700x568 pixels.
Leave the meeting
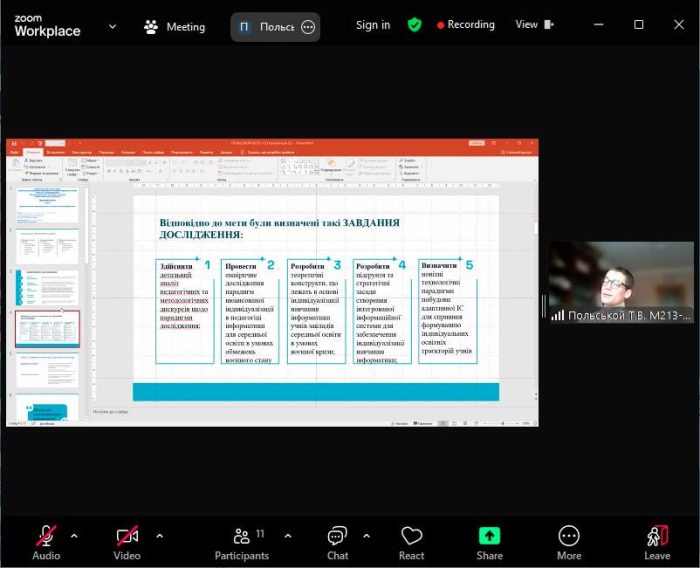[x=657, y=541]
